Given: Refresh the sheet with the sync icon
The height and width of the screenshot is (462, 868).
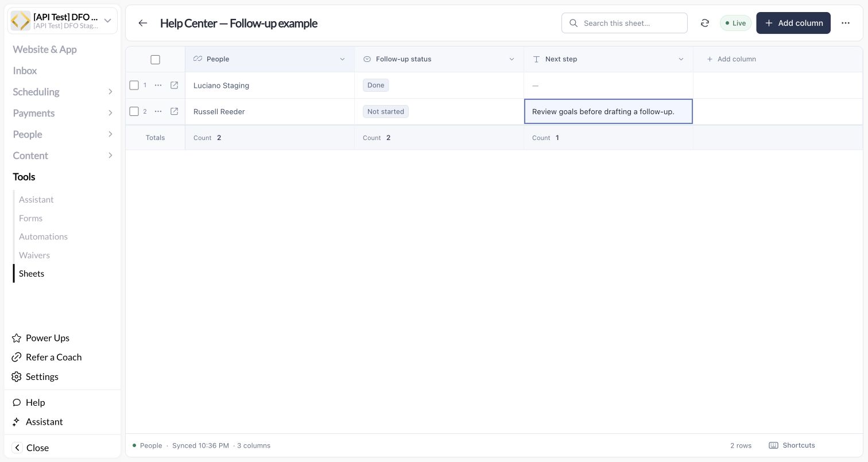Looking at the screenshot, I should coord(705,23).
